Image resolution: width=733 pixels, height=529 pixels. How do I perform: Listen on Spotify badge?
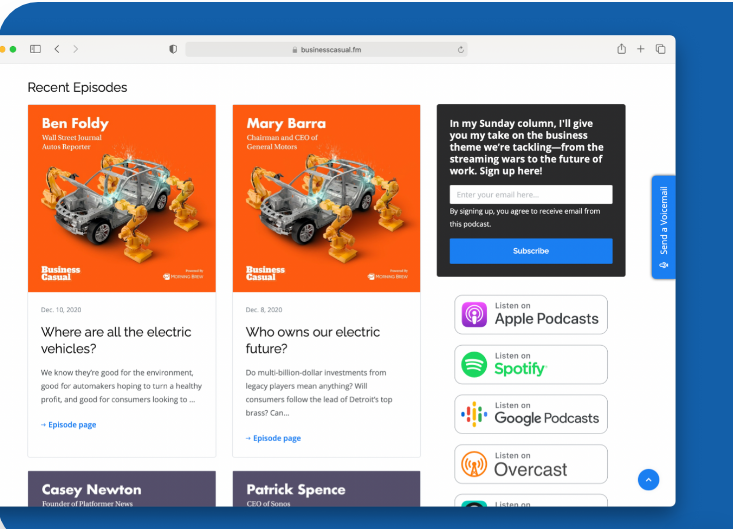click(531, 365)
